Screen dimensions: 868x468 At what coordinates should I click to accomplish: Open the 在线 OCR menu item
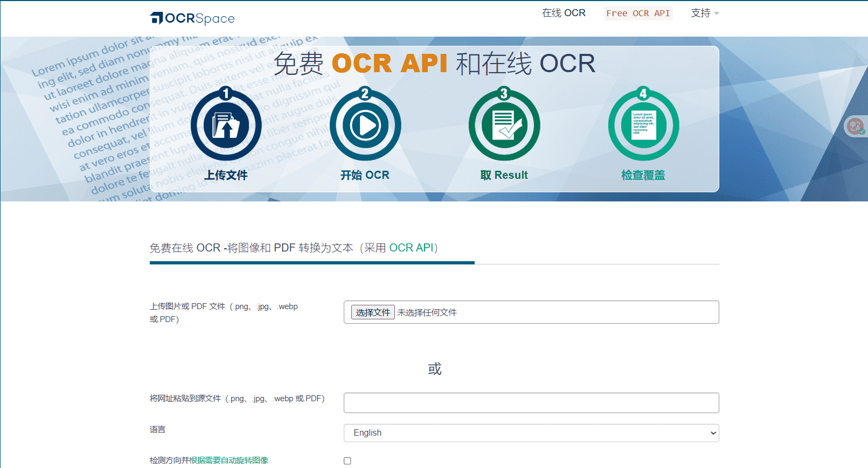tap(564, 13)
